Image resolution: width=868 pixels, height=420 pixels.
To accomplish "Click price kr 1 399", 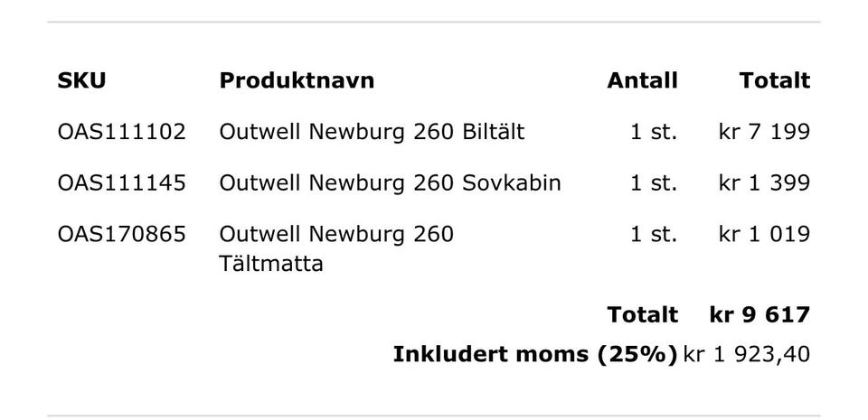I will [x=764, y=183].
